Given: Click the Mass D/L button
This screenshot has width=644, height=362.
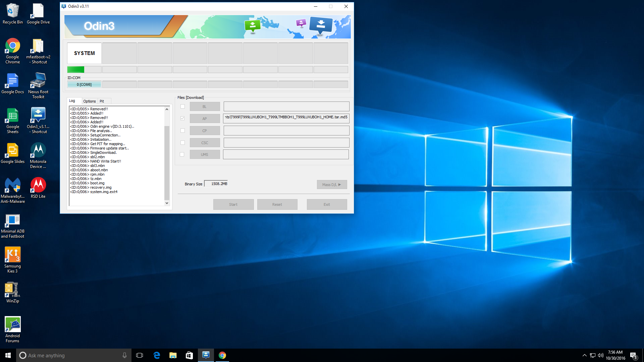Looking at the screenshot, I should point(332,185).
